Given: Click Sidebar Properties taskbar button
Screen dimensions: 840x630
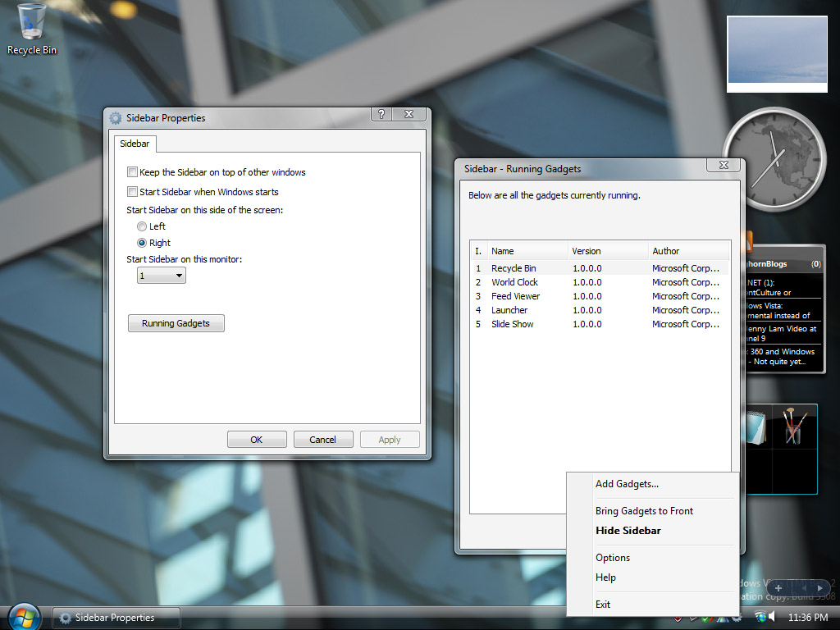Looking at the screenshot, I should point(116,618).
